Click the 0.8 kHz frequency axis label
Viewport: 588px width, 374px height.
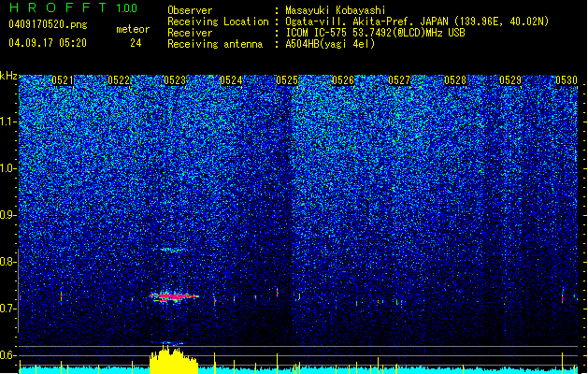tap(8, 262)
